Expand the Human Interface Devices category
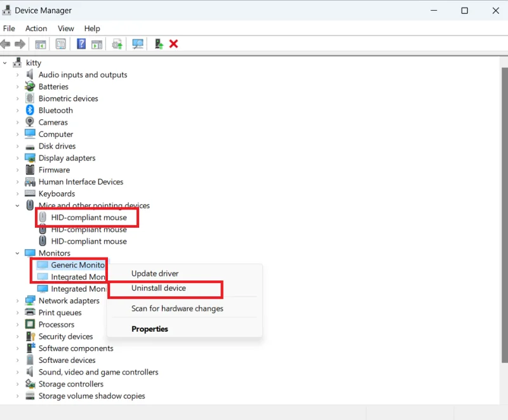 coord(18,182)
